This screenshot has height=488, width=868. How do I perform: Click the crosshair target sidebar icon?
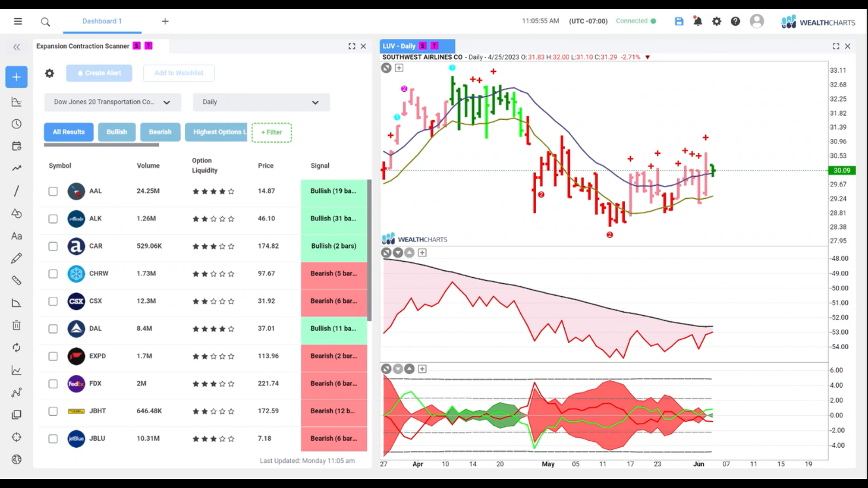point(16,437)
